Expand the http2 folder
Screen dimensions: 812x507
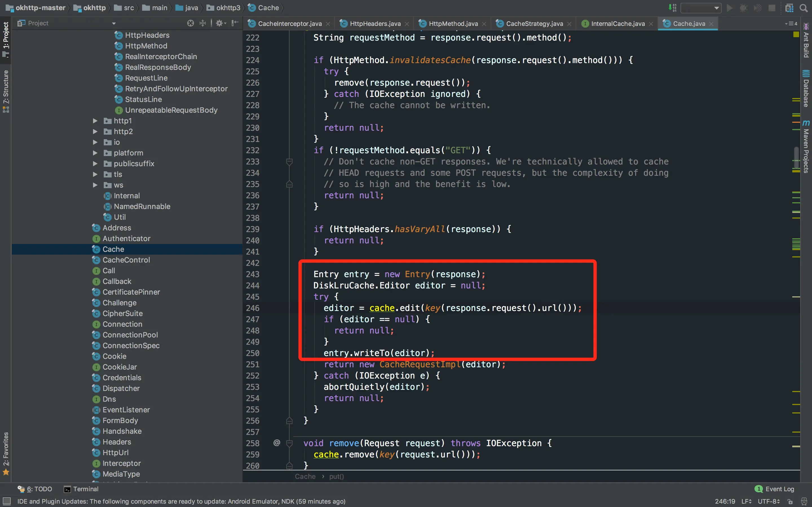95,132
